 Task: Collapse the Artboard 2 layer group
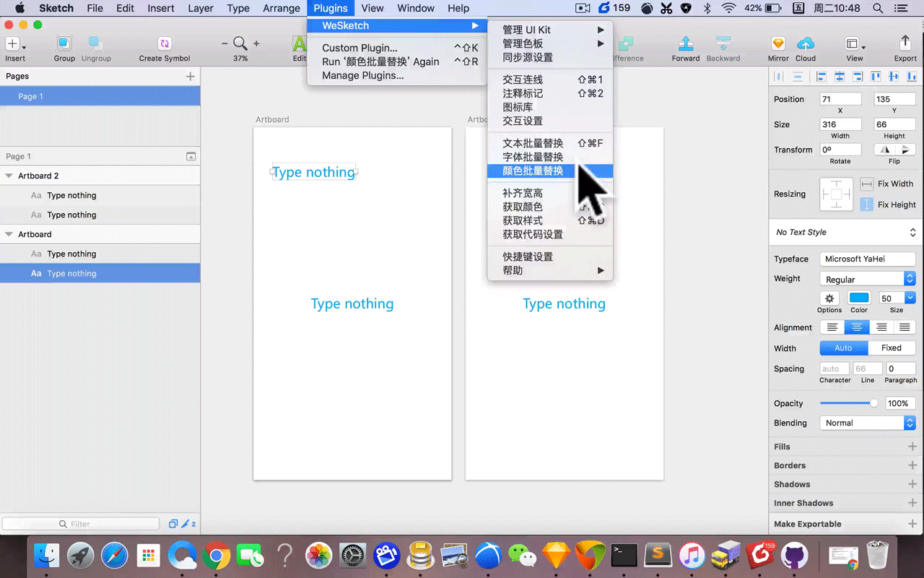9,176
